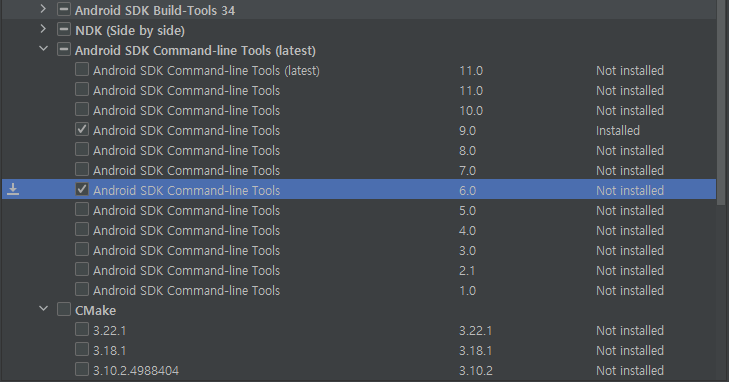Check Command-line Tools 1.0 checkbox
The width and height of the screenshot is (729, 382).
tap(82, 290)
